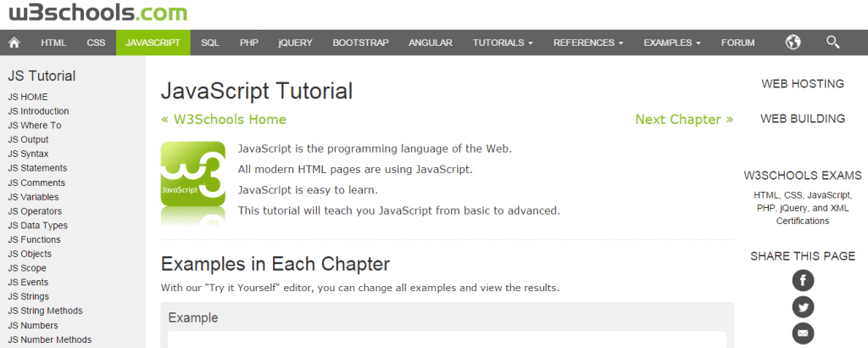
Task: Open JS Where To in the sidebar
Action: pos(34,126)
